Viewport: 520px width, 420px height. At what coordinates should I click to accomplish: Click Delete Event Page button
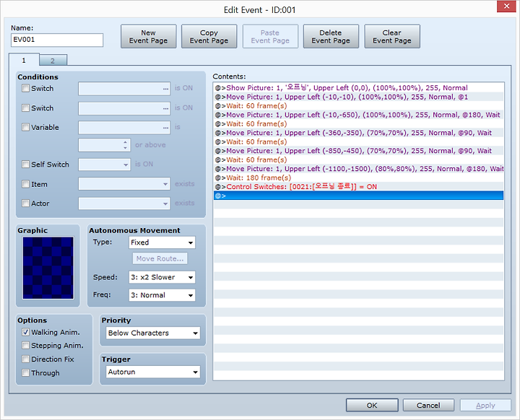[x=331, y=37]
